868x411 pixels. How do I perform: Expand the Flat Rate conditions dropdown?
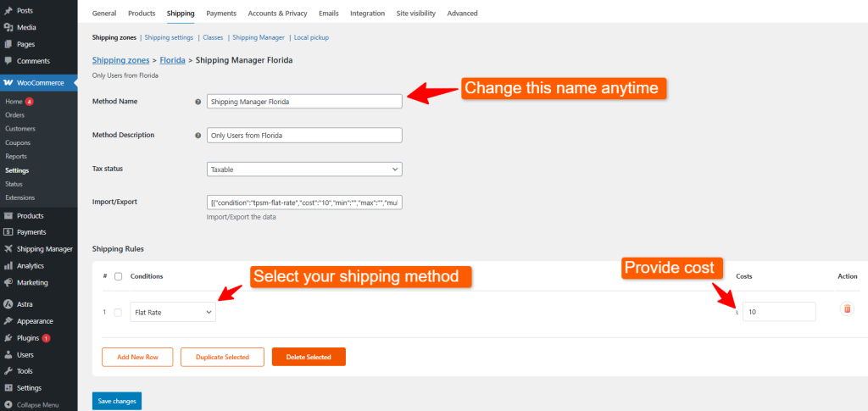coord(173,312)
